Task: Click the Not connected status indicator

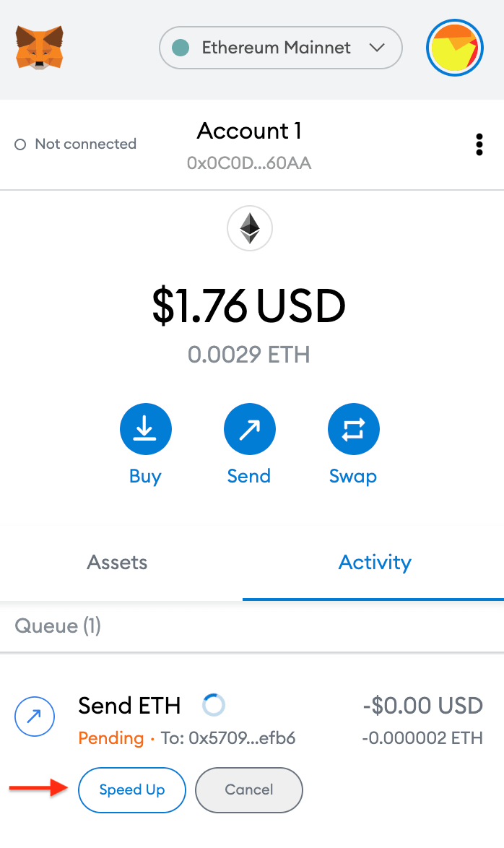Action: coord(74,144)
